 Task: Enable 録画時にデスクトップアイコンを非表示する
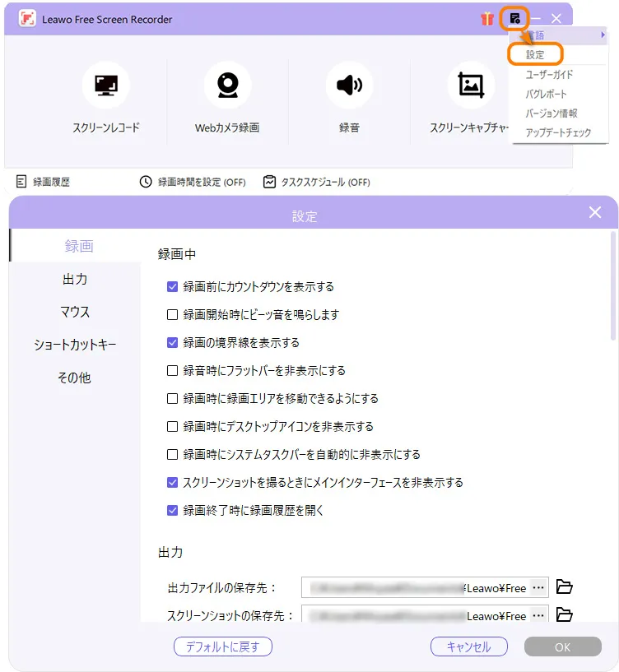click(x=172, y=426)
